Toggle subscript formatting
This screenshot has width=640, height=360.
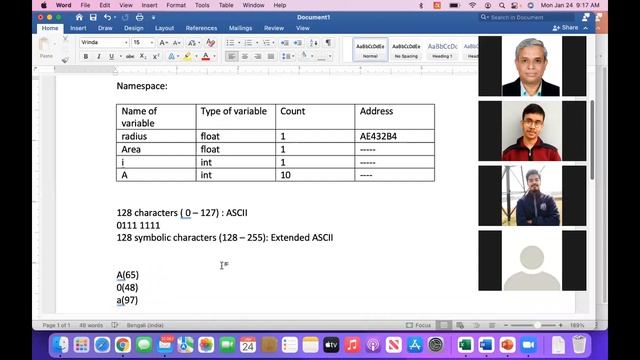click(x=143, y=56)
